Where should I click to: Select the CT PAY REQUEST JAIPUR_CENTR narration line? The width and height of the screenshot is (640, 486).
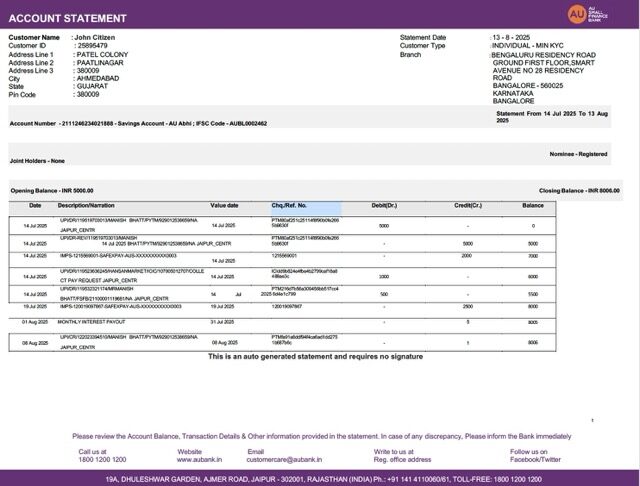pos(99,281)
